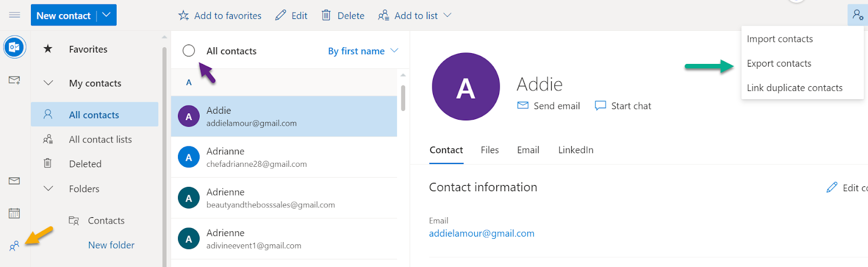Click Add to favorites star icon
This screenshot has height=267, width=868.
pos(184,16)
